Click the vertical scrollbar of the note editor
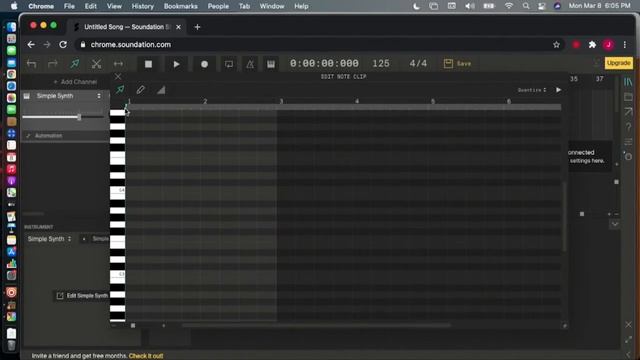640x360 pixels. [x=565, y=216]
